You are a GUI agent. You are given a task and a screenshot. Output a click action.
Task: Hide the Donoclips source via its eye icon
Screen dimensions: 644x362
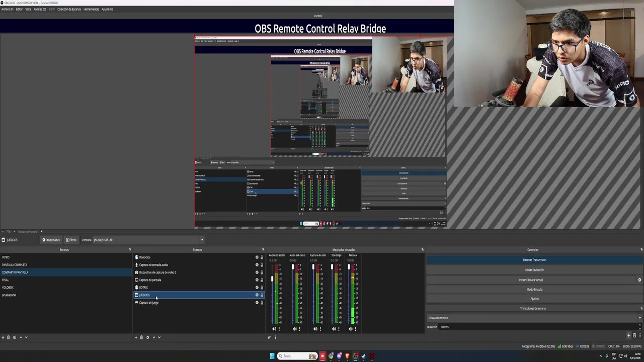click(257, 257)
